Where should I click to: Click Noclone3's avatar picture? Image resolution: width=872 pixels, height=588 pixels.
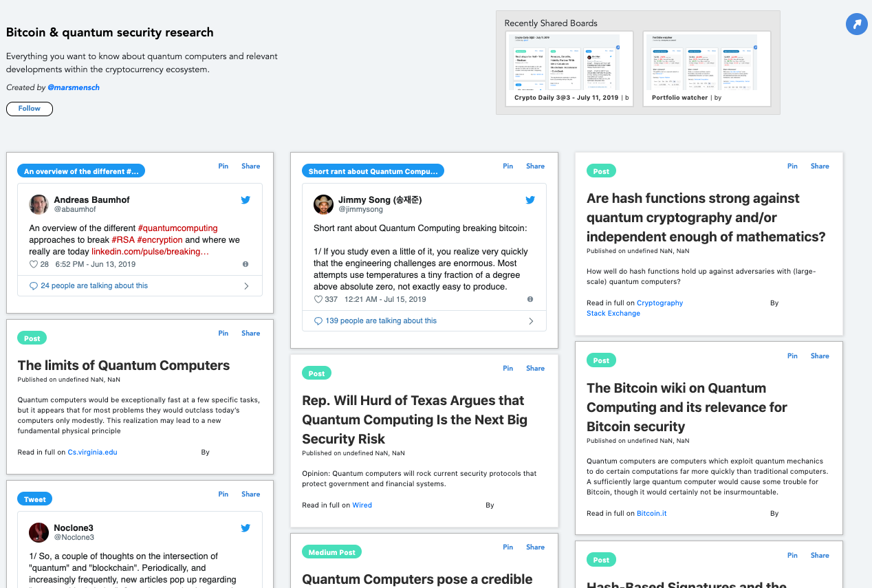(39, 532)
